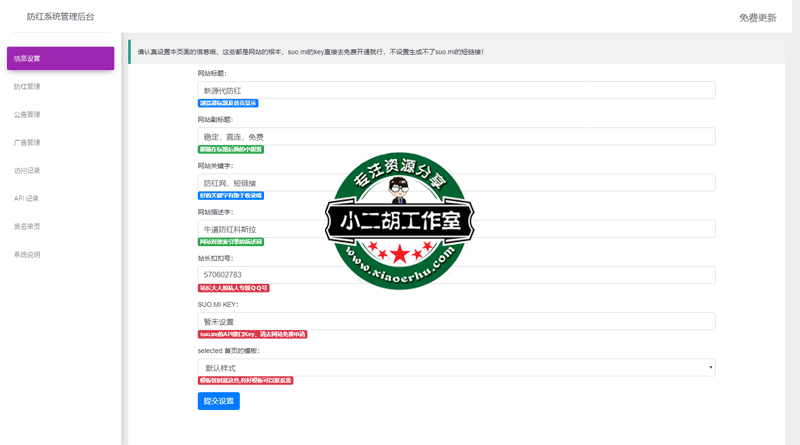The image size is (800, 445).
Task: Click the 免费更新 link in the header
Action: pyautogui.click(x=757, y=18)
